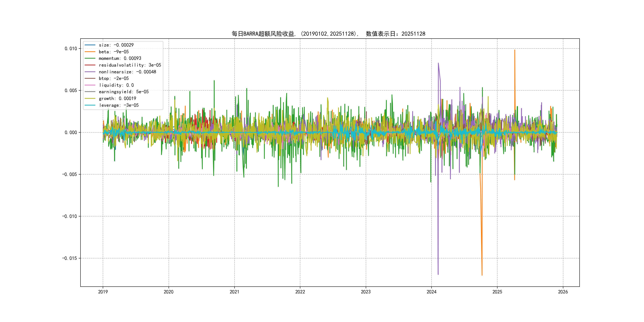
Task: Click the btop legend brown line
Action: (x=90, y=78)
